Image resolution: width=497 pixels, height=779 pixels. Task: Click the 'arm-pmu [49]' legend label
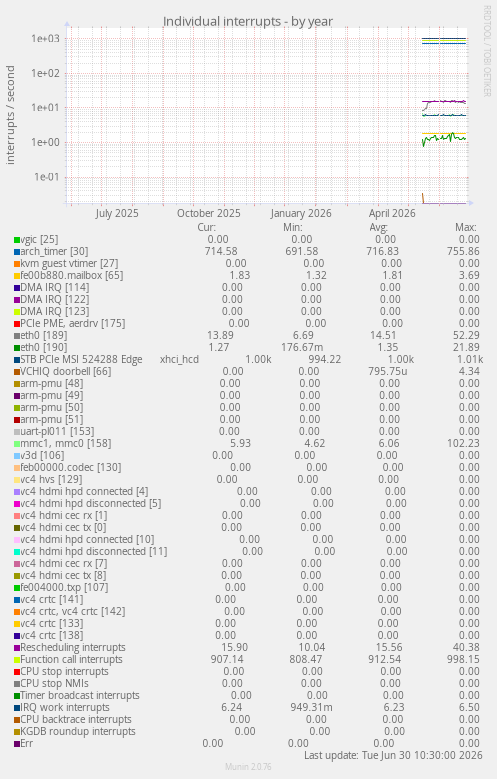click(52, 395)
